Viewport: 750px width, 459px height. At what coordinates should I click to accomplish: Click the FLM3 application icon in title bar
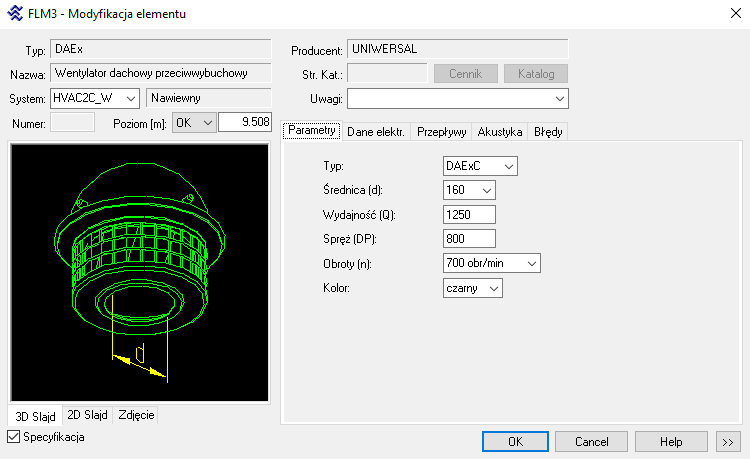(x=15, y=14)
